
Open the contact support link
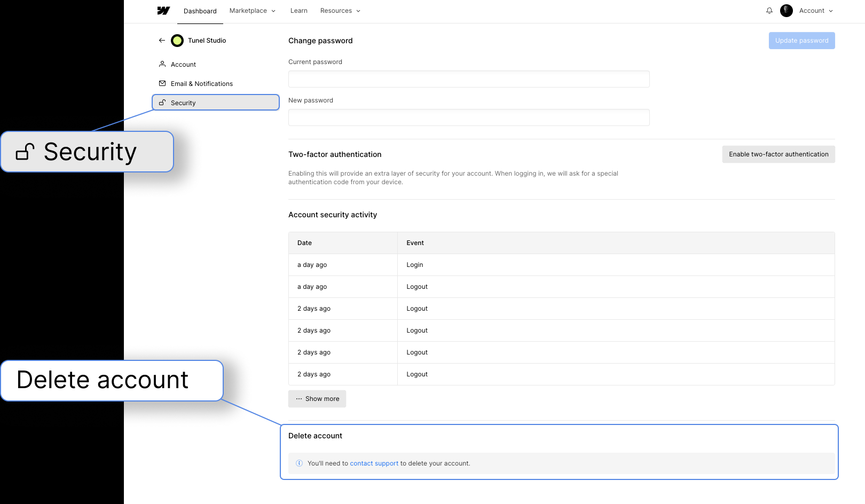374,463
